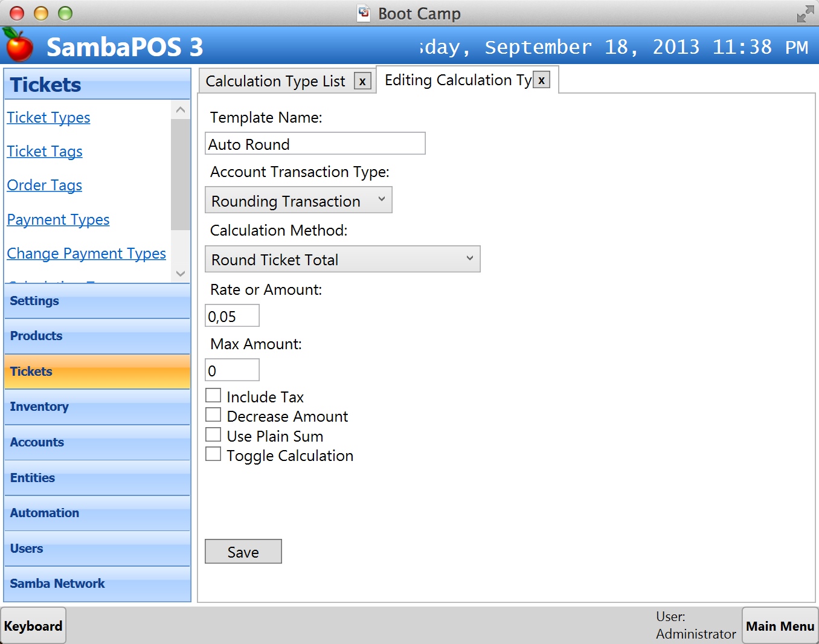
Task: Click the fullscreen arrows icon in title bar
Action: pos(805,14)
